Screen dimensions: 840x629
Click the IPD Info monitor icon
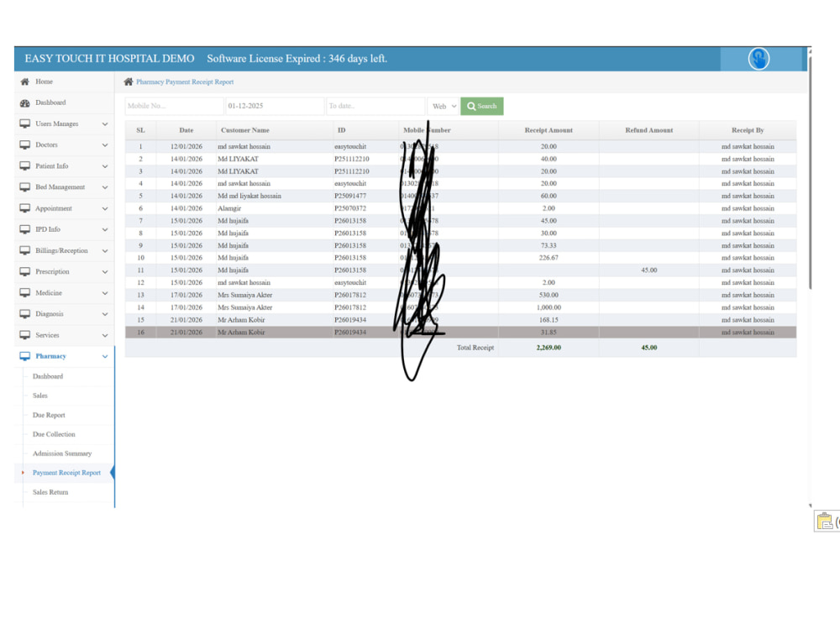24,229
